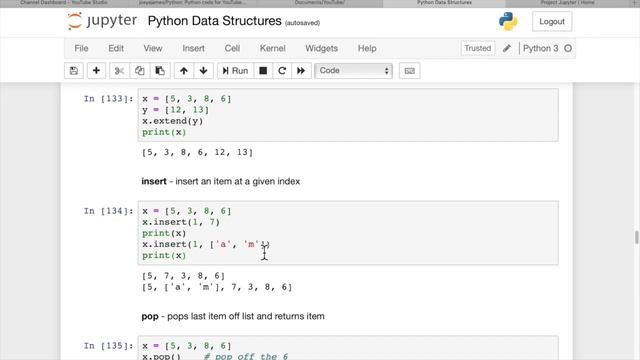The width and height of the screenshot is (640, 360).
Task: Click the Jupyter logo
Action: click(x=102, y=21)
